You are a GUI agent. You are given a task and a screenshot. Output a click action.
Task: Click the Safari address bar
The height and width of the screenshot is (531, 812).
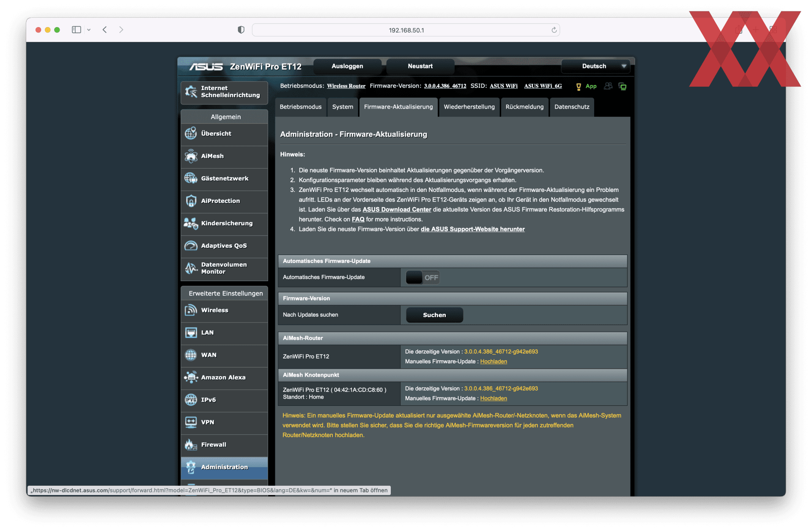point(406,30)
